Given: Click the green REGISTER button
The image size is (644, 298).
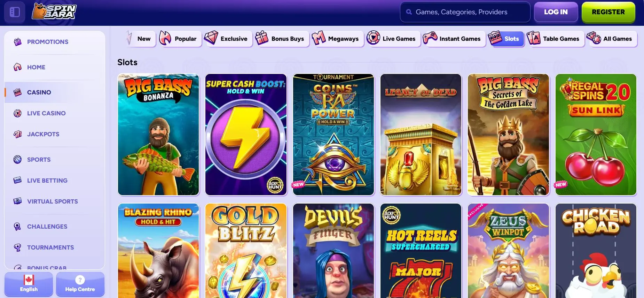Looking at the screenshot, I should pos(608,12).
